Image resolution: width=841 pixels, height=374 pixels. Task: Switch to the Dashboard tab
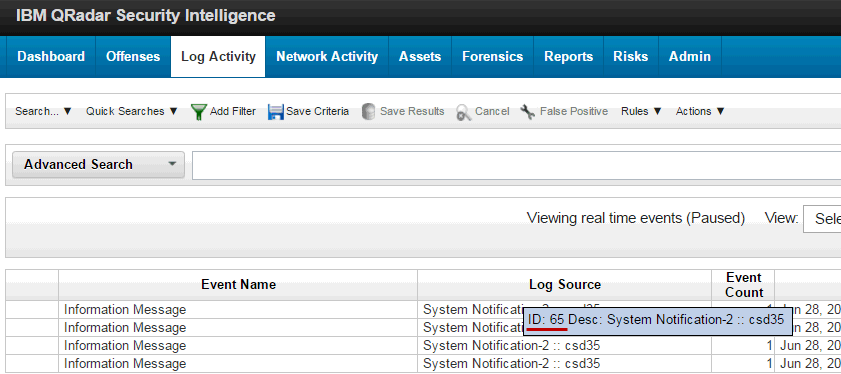click(x=51, y=57)
